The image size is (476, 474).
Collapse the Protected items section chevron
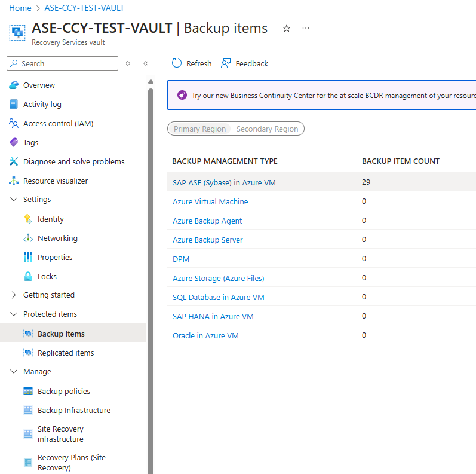click(x=14, y=314)
